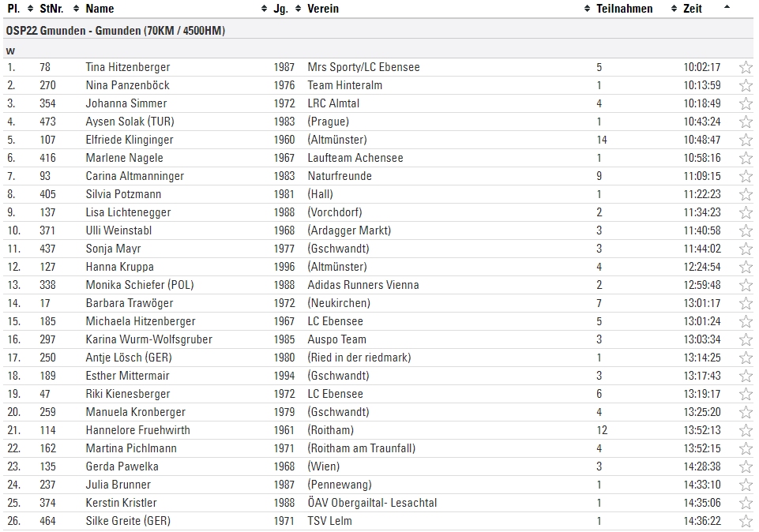
Task: Favorite Tina Hitzenberger's result with star
Action: tap(746, 67)
